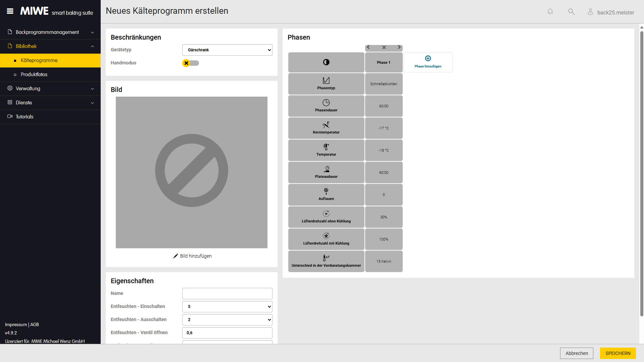Open the Entfeuchten - Einschalten dropdown

(227, 307)
